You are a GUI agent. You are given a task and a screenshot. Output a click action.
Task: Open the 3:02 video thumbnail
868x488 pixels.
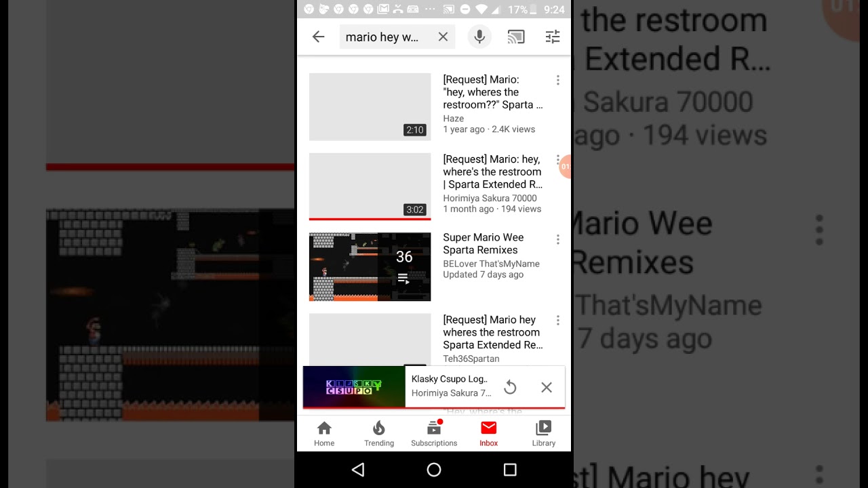pyautogui.click(x=370, y=186)
